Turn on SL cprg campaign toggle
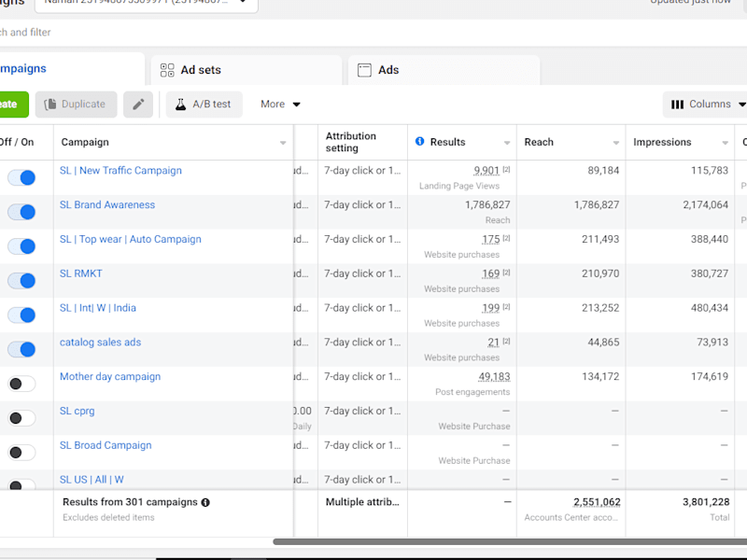747x560 pixels. click(21, 417)
